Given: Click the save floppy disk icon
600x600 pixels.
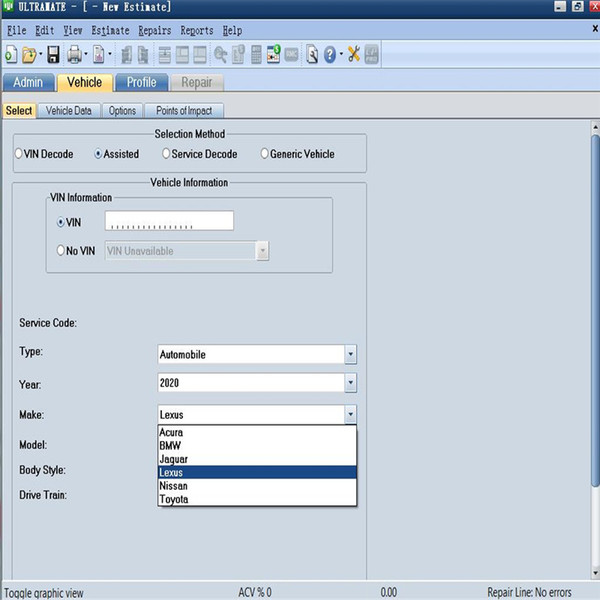Looking at the screenshot, I should click(53, 54).
